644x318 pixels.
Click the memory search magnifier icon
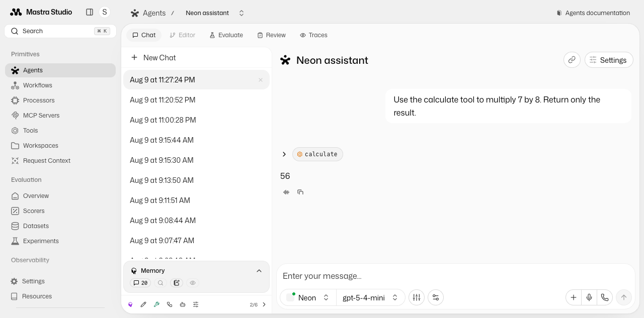coord(160,283)
